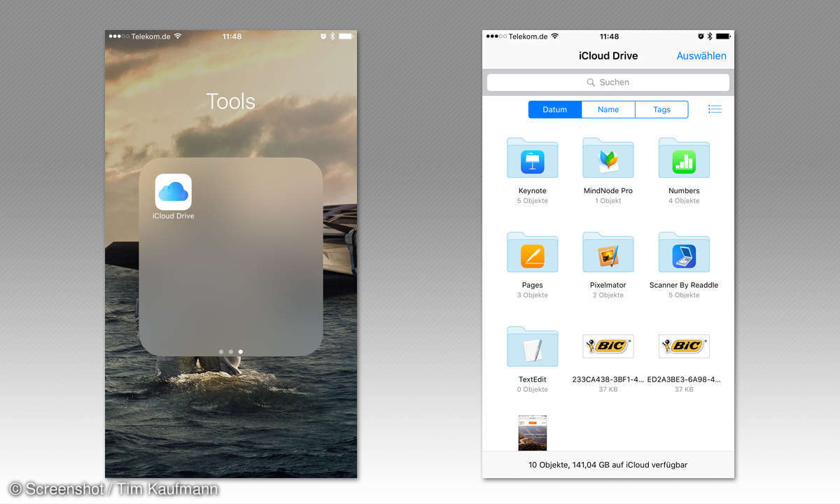The height and width of the screenshot is (504, 840).
Task: Open the Pages folder
Action: 532,253
